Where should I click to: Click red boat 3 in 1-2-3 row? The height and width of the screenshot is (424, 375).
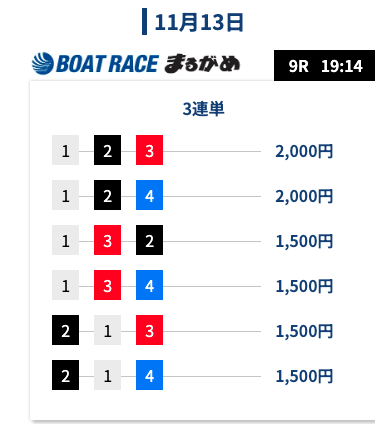(149, 150)
